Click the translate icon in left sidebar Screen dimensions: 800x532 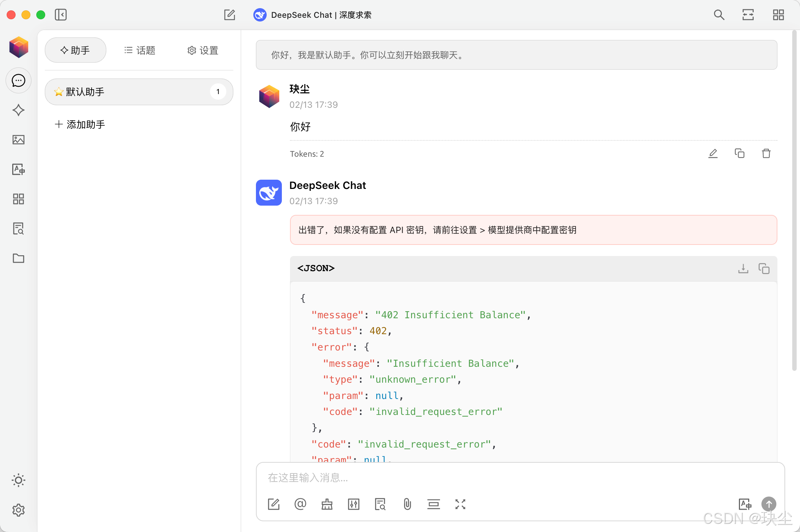click(x=19, y=169)
